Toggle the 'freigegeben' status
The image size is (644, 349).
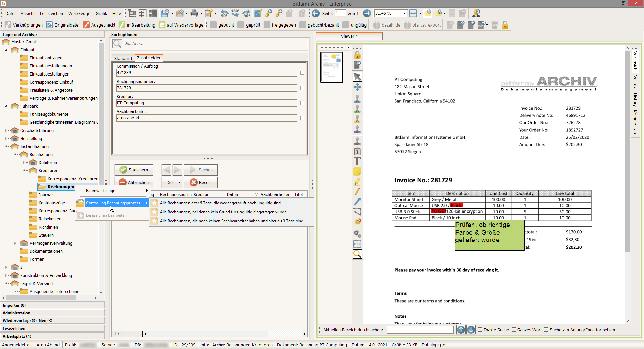pos(280,25)
